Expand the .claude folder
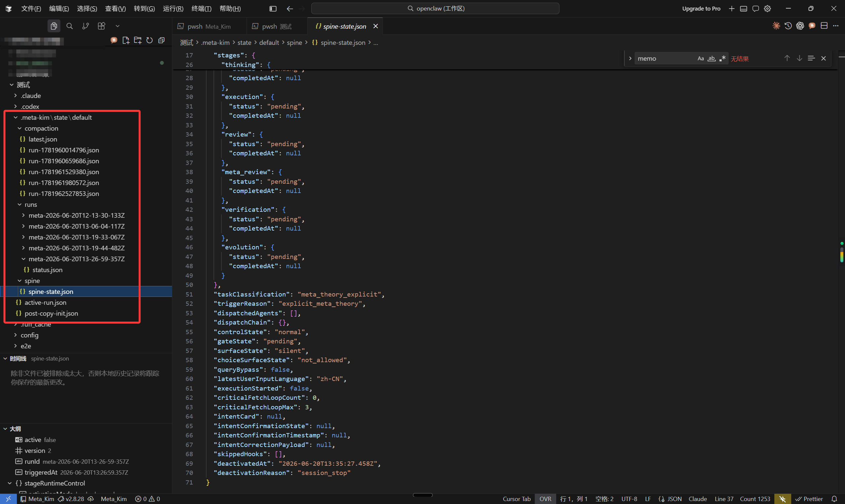The image size is (845, 504). click(31, 96)
